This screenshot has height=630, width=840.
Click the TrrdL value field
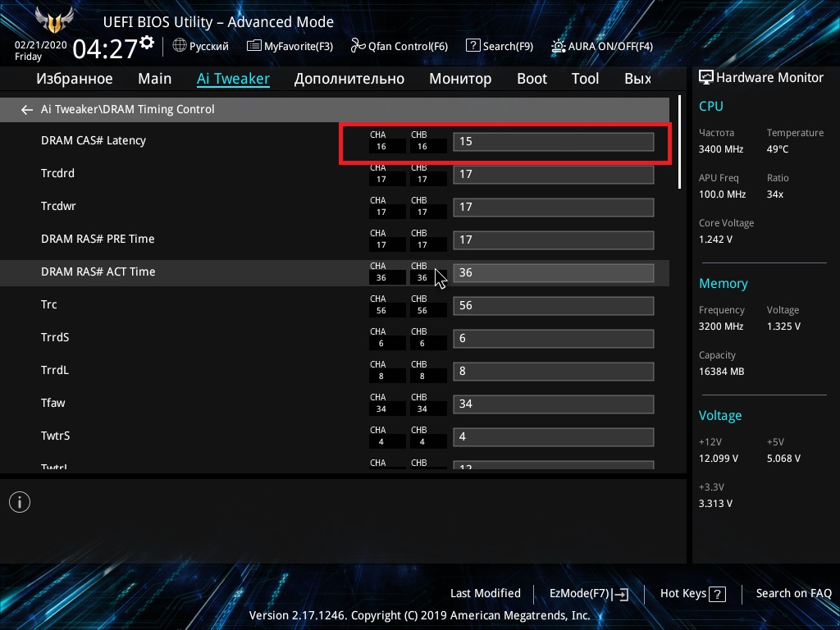[554, 372]
